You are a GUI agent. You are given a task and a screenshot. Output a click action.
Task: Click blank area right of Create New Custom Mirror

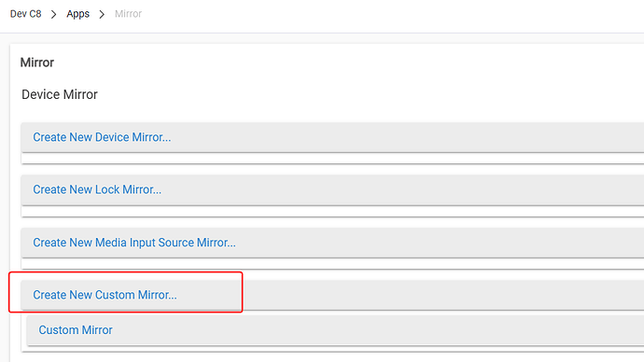[443, 295]
